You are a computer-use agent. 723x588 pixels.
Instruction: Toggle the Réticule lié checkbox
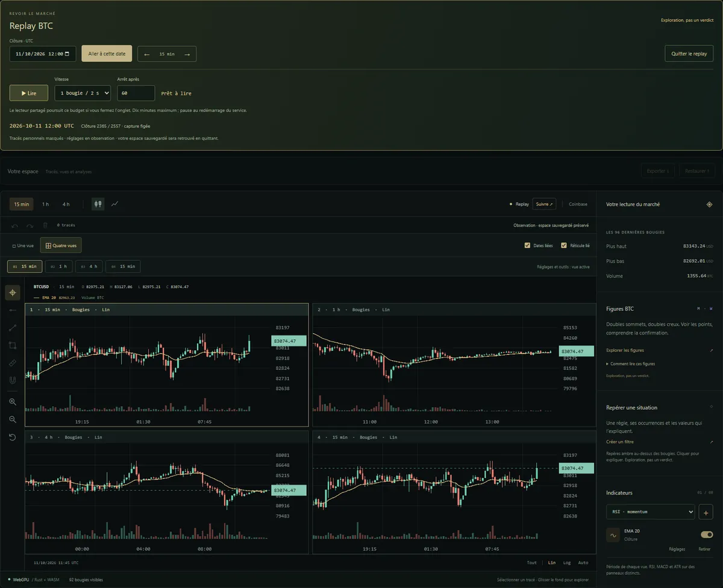[564, 246]
